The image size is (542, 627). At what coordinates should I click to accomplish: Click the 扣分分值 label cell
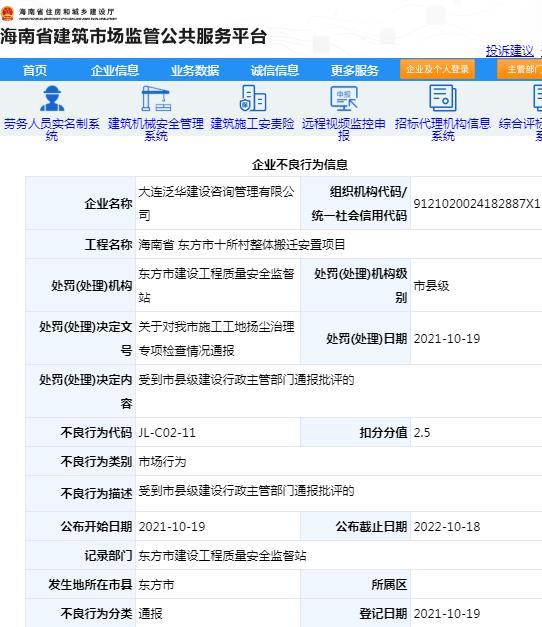pos(356,433)
